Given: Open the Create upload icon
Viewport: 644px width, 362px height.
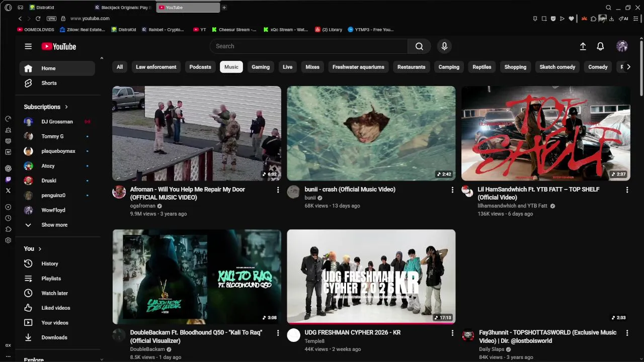Looking at the screenshot, I should [x=583, y=46].
